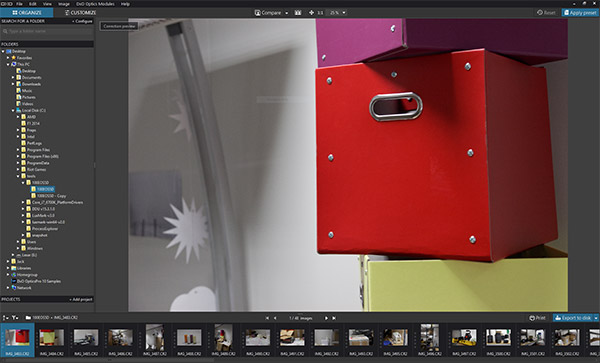The height and width of the screenshot is (363, 600).
Task: Click the Reset button
Action: pos(546,13)
